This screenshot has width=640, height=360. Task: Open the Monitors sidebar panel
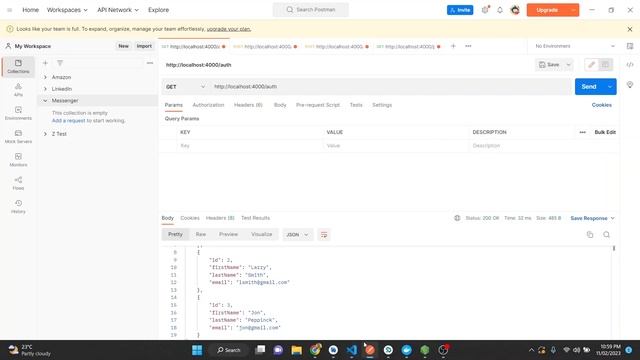tap(18, 160)
